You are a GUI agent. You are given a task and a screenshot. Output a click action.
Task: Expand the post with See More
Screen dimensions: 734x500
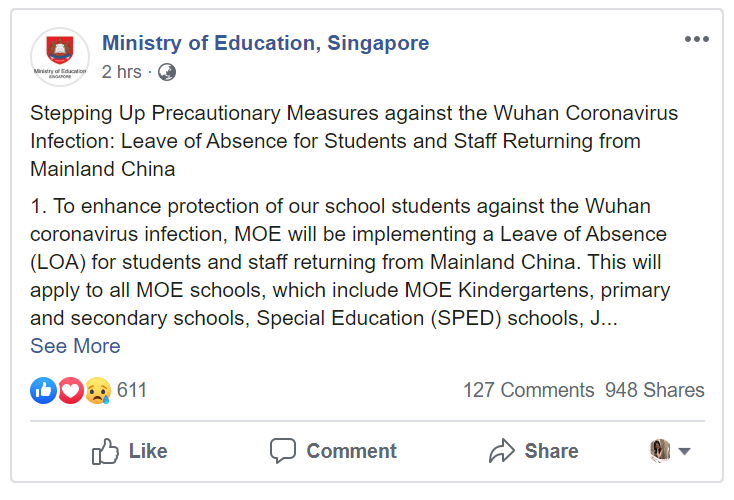point(75,346)
